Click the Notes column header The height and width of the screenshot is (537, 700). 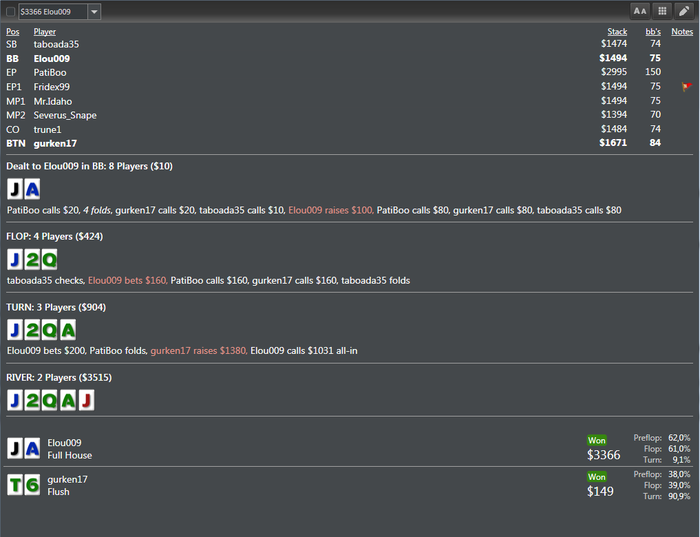tap(682, 32)
